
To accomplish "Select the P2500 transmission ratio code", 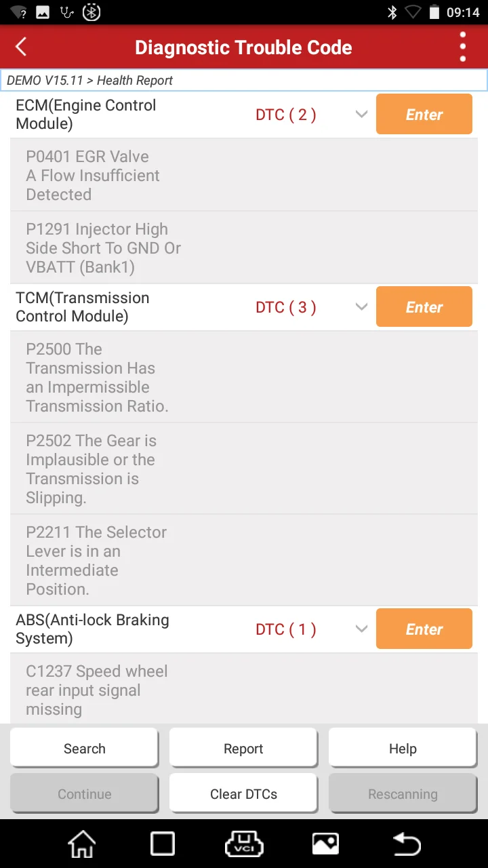I will tap(97, 378).
